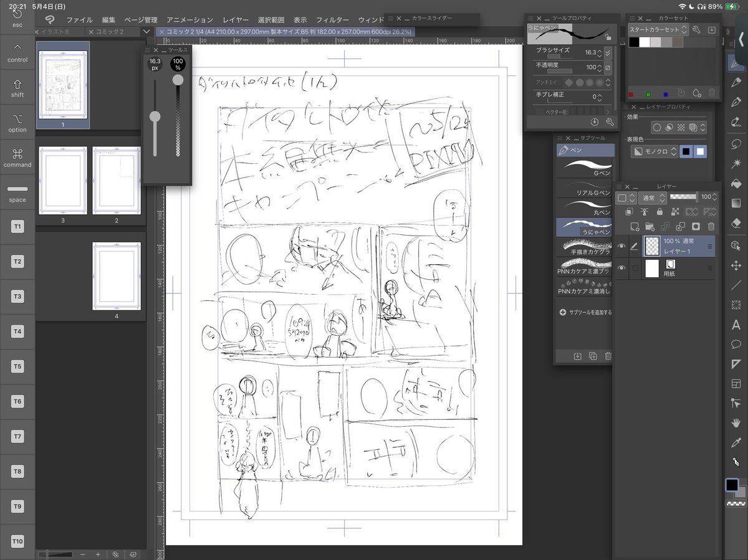748x560 pixels.
Task: Select the Gradient tool
Action: 736,203
